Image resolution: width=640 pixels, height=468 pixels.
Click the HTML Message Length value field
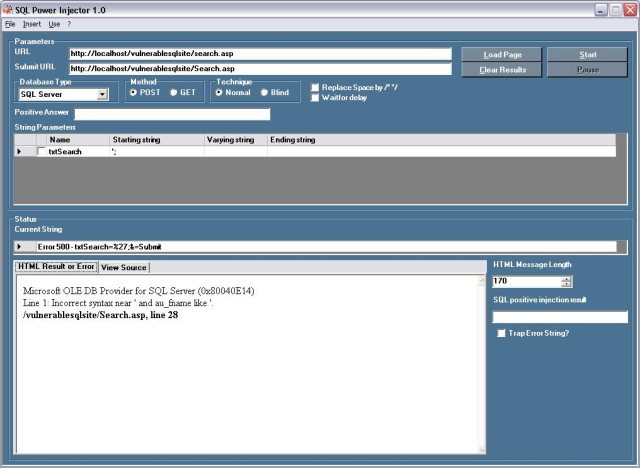(527, 281)
